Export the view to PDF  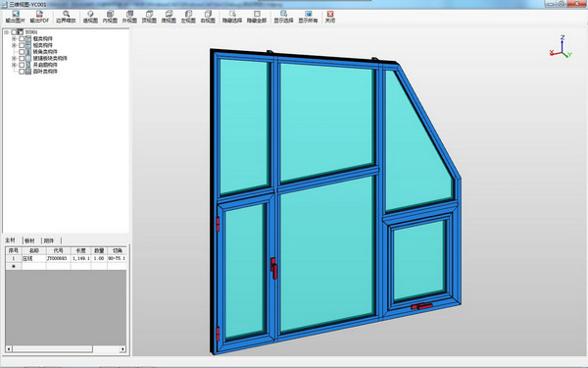[x=39, y=17]
